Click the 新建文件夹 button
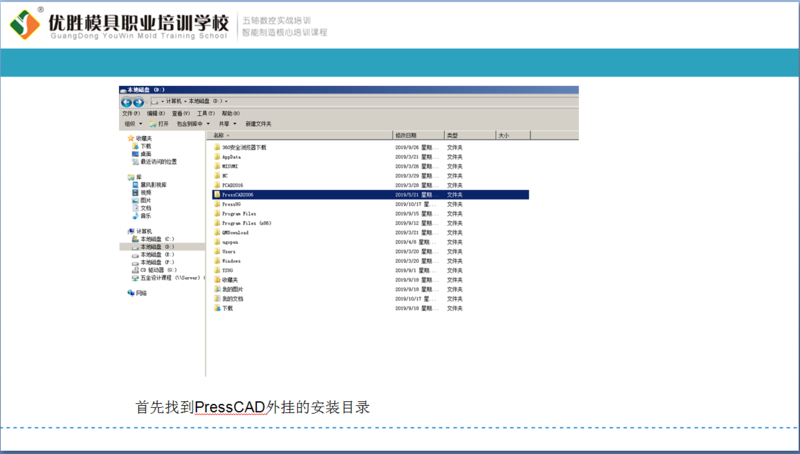 click(258, 124)
